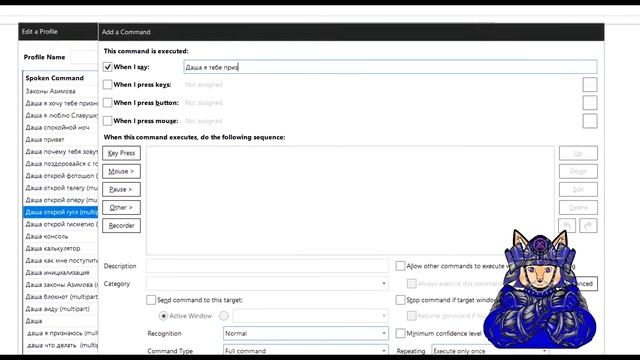Click the key assignment button for keys
640x360 pixels.
click(590, 84)
